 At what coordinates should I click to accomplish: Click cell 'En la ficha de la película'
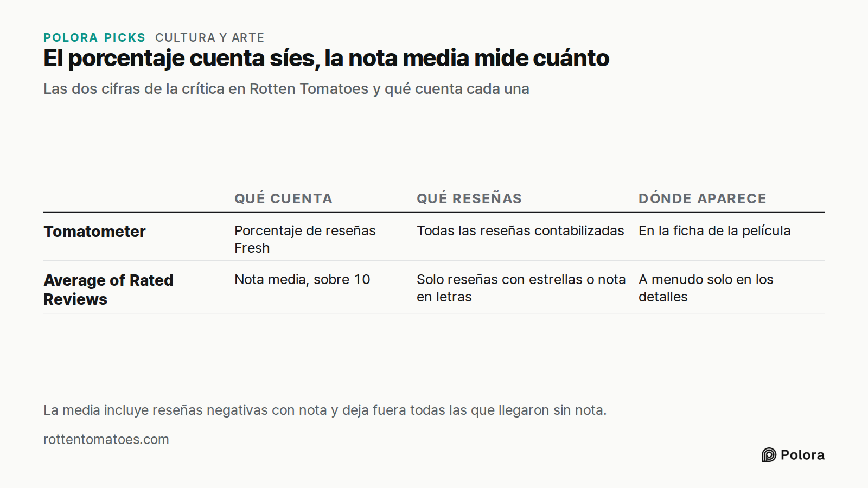pos(714,231)
